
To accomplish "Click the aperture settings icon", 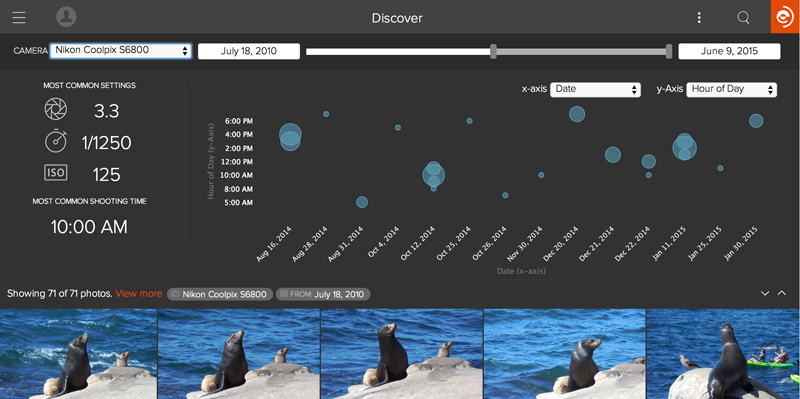I will coord(56,110).
